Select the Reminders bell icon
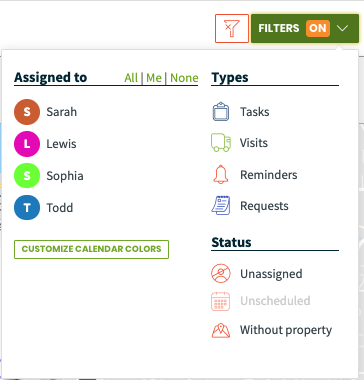This screenshot has height=380, width=364. click(221, 175)
